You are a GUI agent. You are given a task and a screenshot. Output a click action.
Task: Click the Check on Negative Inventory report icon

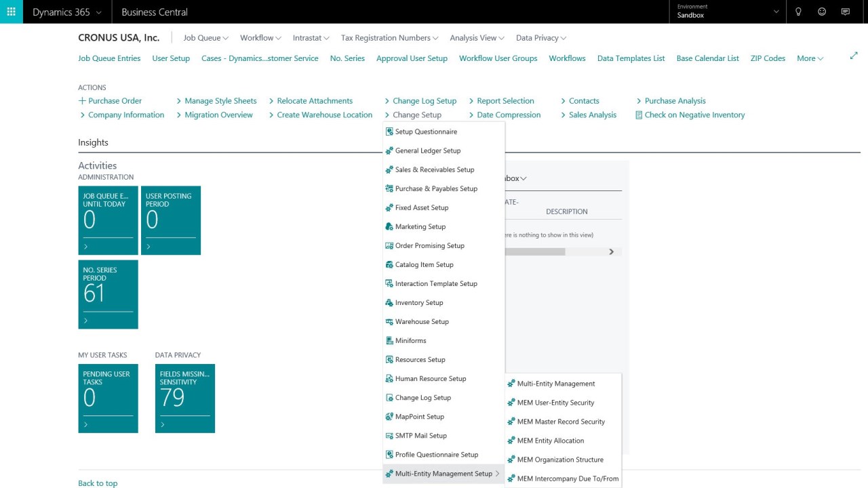click(x=639, y=115)
